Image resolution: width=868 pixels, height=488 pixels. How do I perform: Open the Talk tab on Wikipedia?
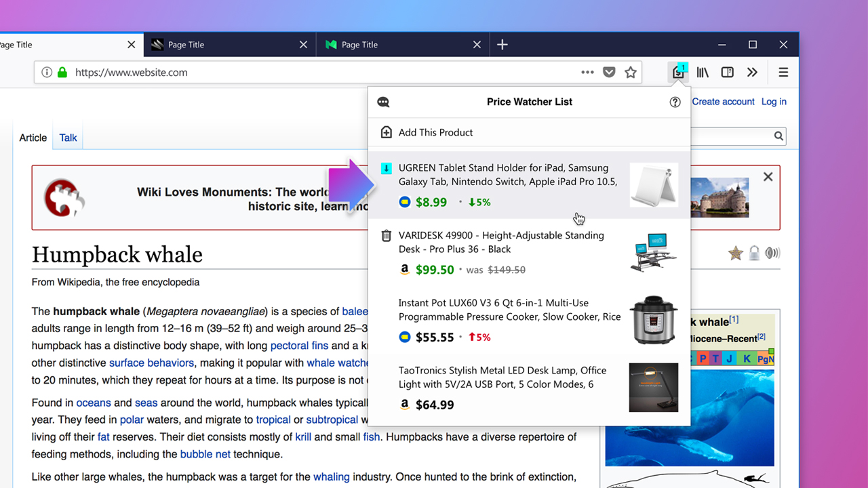pos(68,138)
